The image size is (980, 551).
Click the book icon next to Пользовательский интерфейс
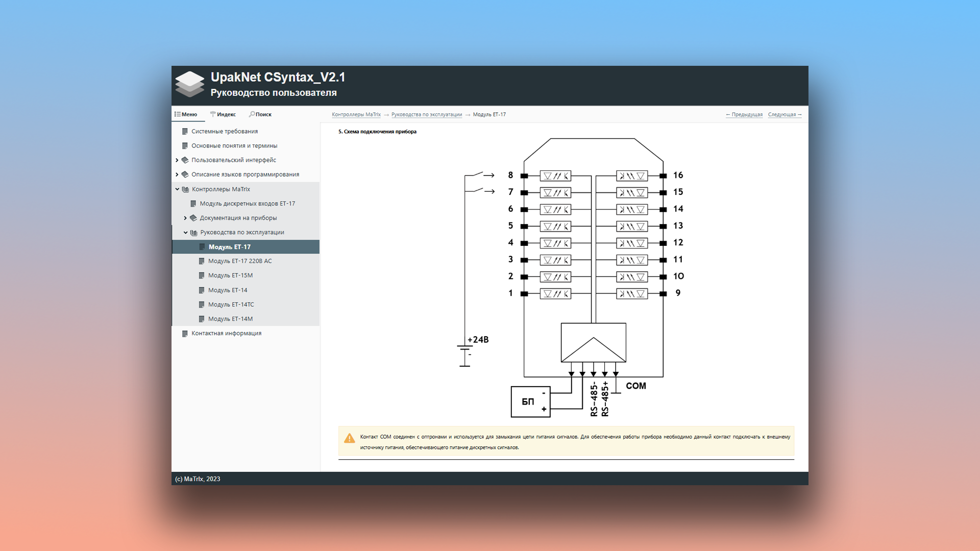[185, 160]
